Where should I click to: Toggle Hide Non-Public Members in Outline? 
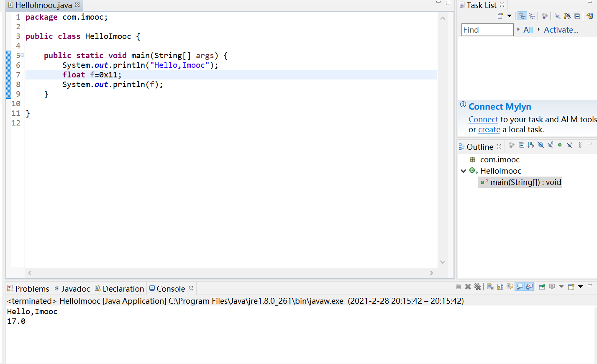(x=560, y=145)
